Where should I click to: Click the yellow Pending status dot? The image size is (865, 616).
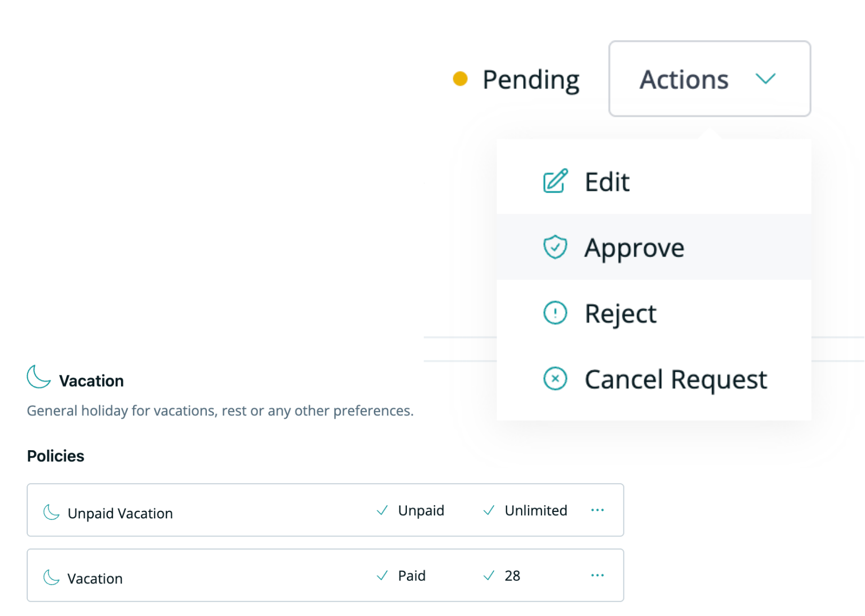460,79
